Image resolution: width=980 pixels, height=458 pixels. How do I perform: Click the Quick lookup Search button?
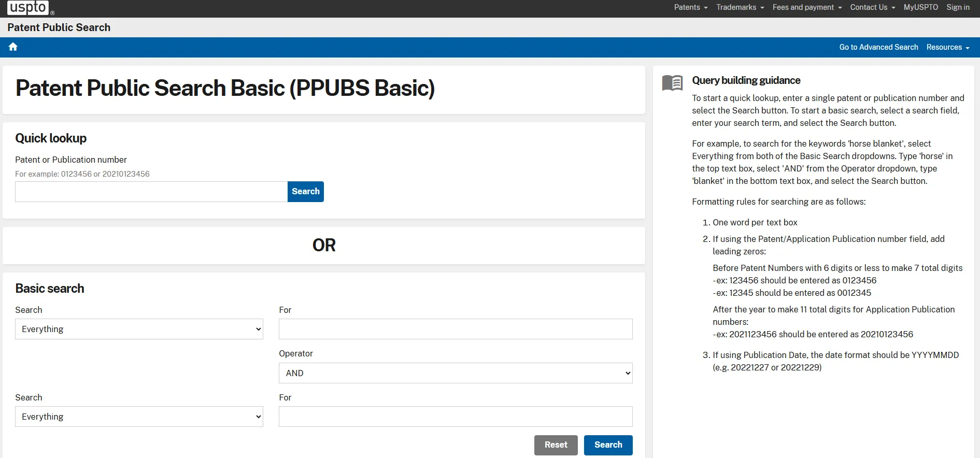pyautogui.click(x=306, y=192)
